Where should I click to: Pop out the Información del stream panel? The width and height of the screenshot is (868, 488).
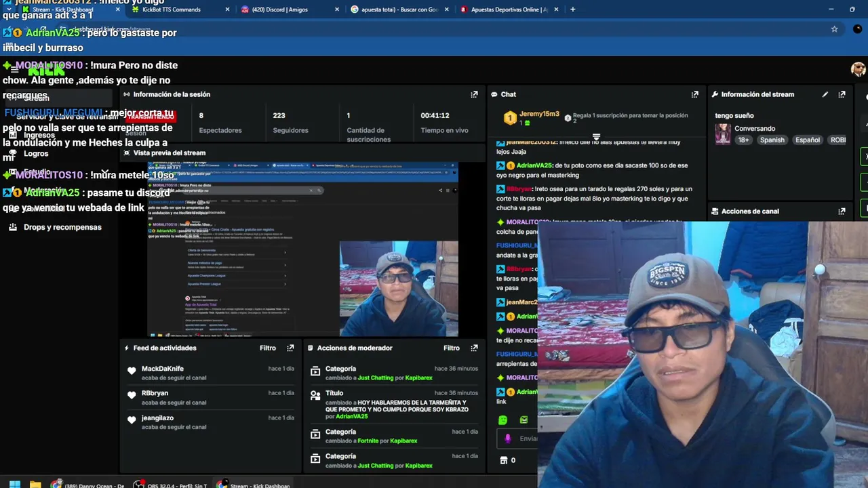click(842, 95)
